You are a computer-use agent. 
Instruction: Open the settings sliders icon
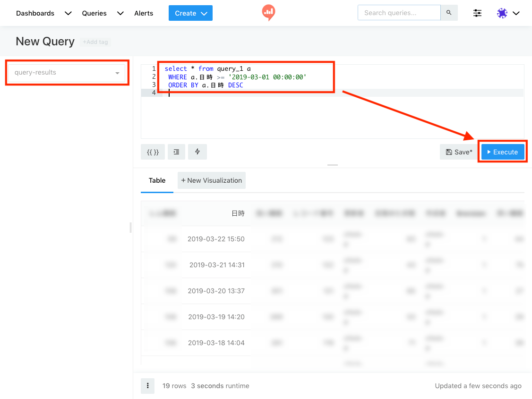(478, 13)
